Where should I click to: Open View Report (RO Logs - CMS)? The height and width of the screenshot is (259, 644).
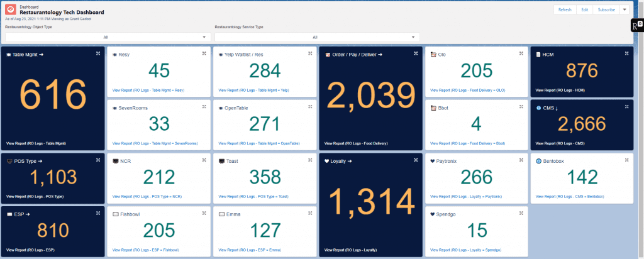(x=560, y=143)
